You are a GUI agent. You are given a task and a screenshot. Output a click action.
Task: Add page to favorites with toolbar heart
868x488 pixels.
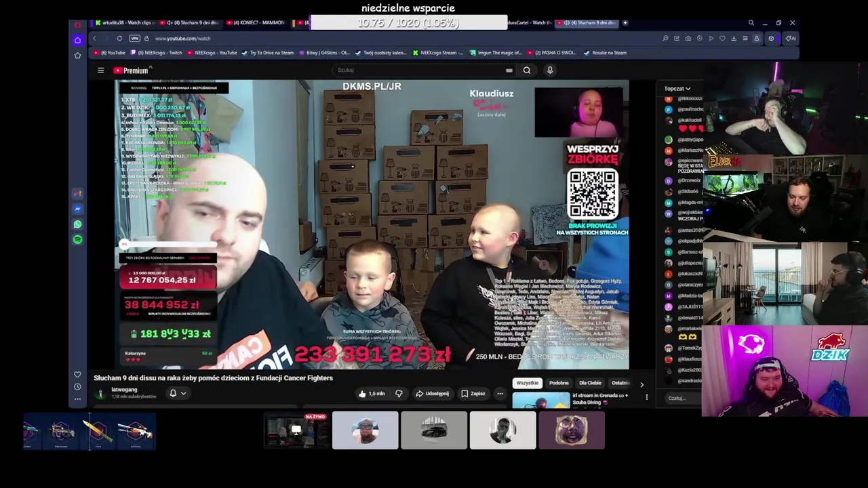[722, 39]
